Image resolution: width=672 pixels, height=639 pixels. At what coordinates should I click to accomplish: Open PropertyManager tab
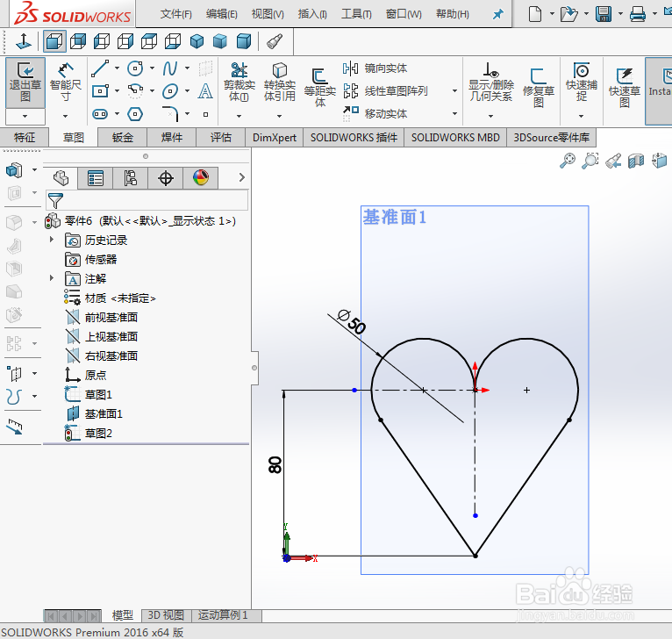tap(95, 177)
